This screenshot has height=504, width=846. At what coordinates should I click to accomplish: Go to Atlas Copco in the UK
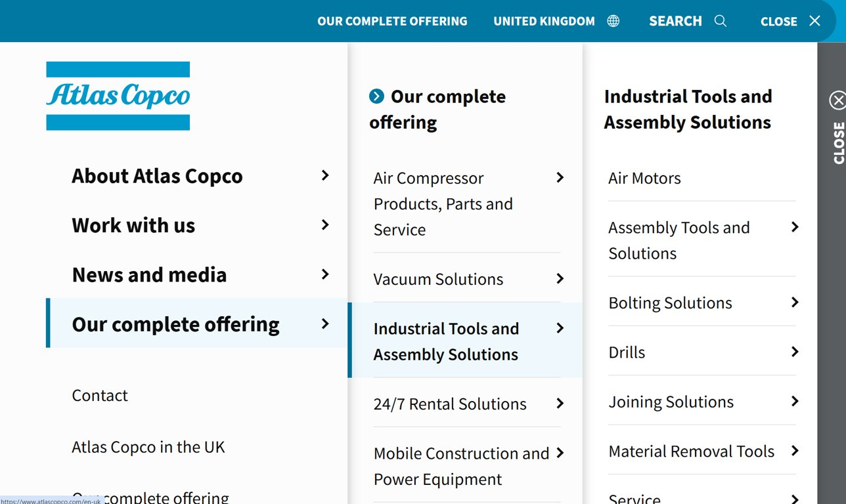pos(148,447)
